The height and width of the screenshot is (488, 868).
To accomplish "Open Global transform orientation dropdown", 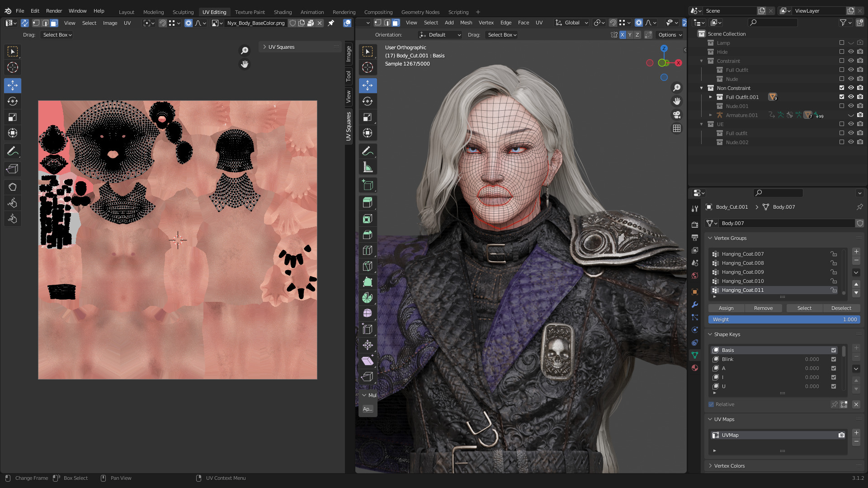I will [x=572, y=23].
